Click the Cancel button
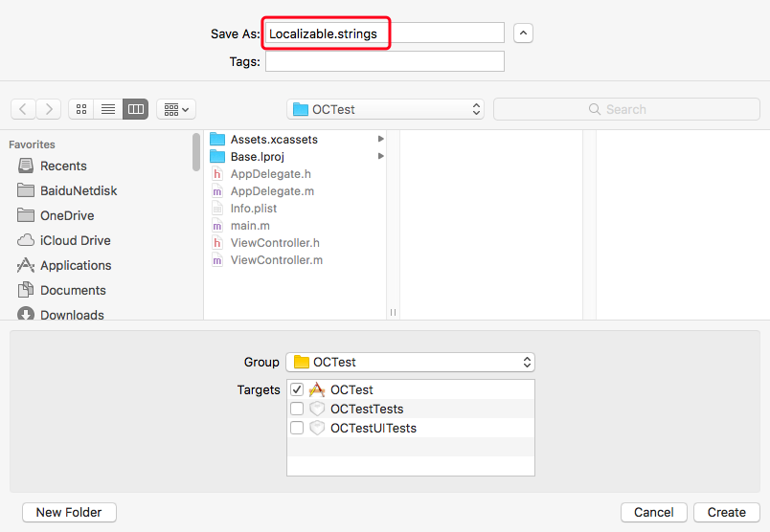Screen dimensions: 770x532 pyautogui.click(x=653, y=512)
